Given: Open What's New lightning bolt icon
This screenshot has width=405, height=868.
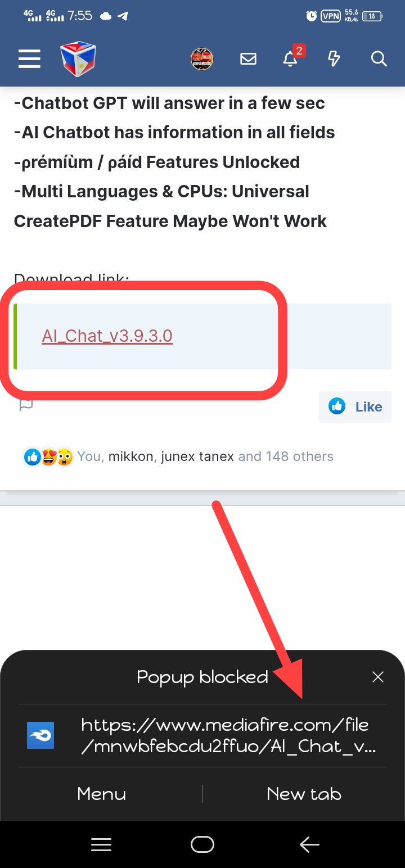Looking at the screenshot, I should click(334, 58).
